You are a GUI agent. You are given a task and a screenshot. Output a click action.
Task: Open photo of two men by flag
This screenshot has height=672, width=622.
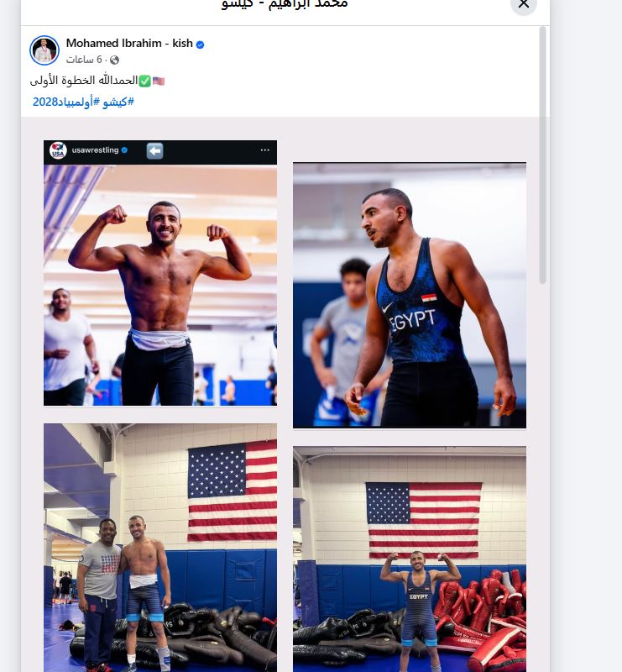tap(160, 548)
